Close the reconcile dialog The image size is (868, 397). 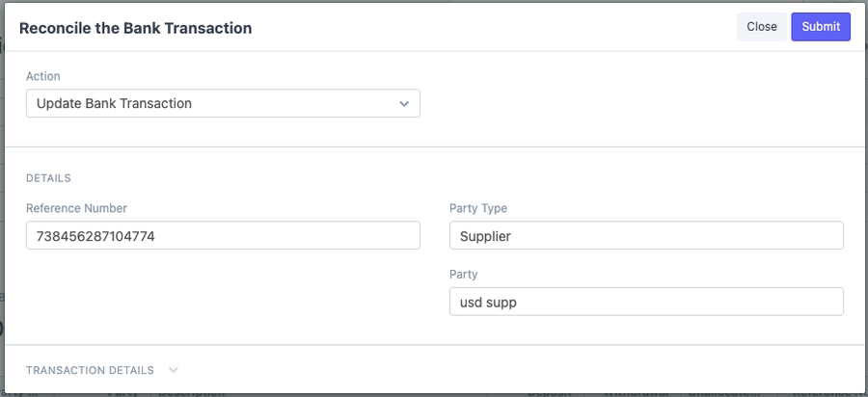[761, 27]
